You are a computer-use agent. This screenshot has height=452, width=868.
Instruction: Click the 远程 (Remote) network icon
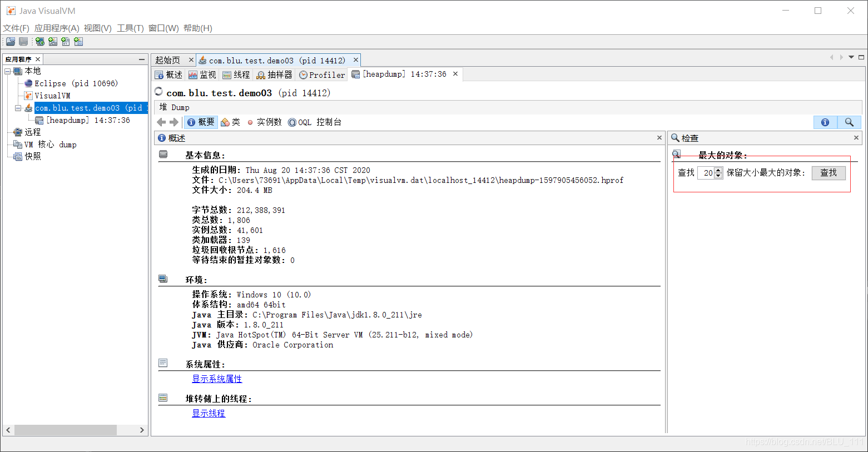pyautogui.click(x=18, y=132)
